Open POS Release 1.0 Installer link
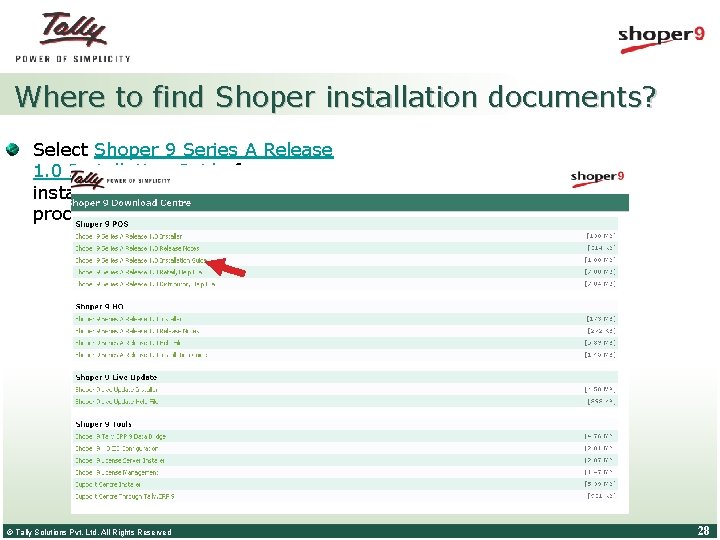The height and width of the screenshot is (540, 720). pos(129,236)
